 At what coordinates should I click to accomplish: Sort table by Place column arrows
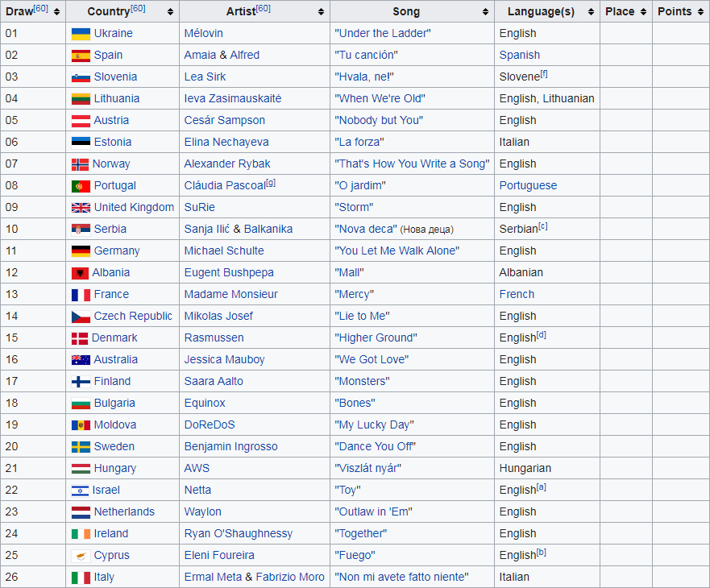click(643, 12)
